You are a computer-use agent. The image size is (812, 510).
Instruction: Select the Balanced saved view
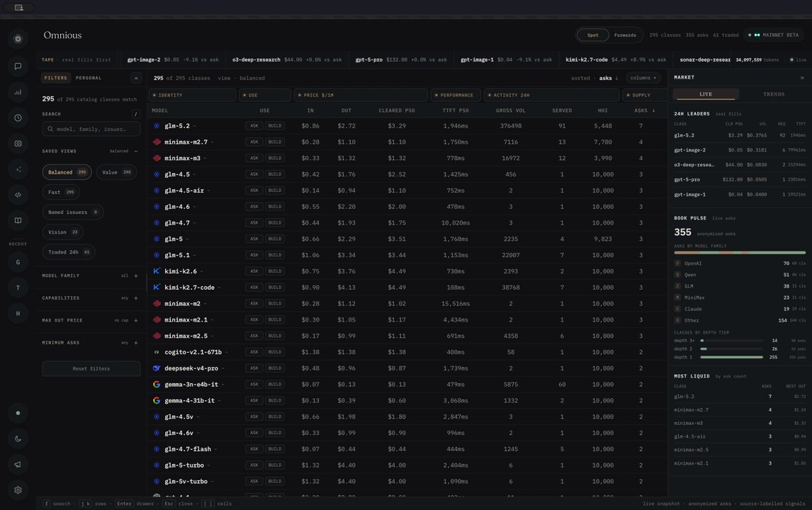[x=67, y=172]
